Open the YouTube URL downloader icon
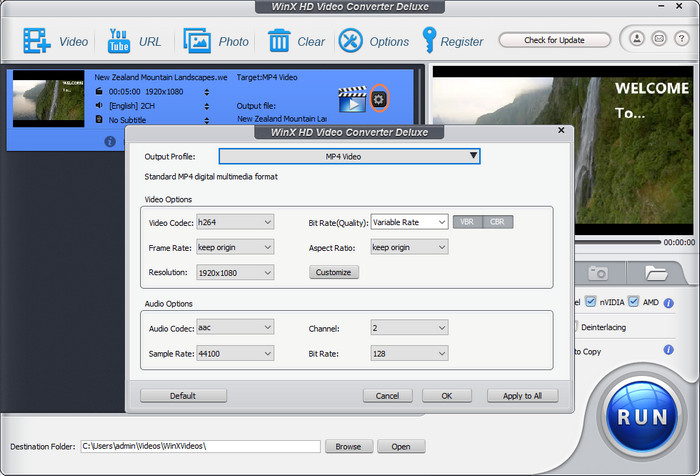Viewport: 700px width, 476px height. (119, 41)
